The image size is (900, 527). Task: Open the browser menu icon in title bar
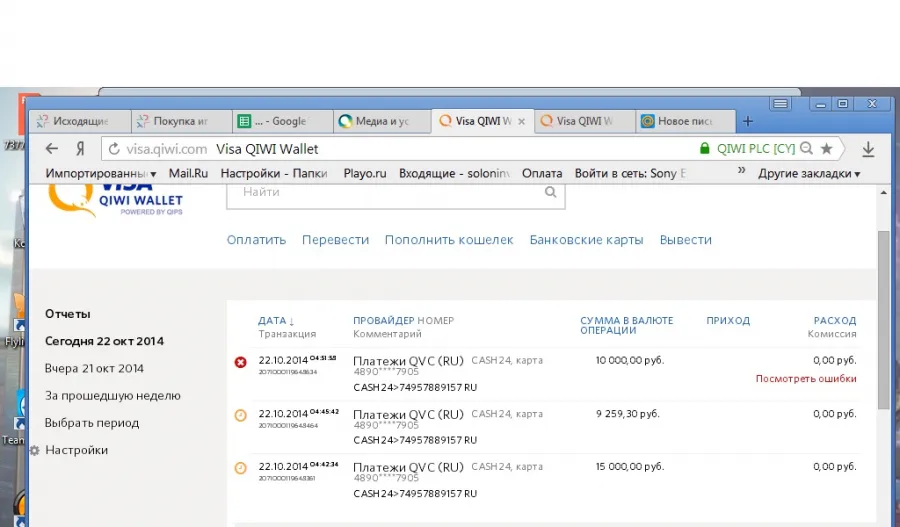780,103
